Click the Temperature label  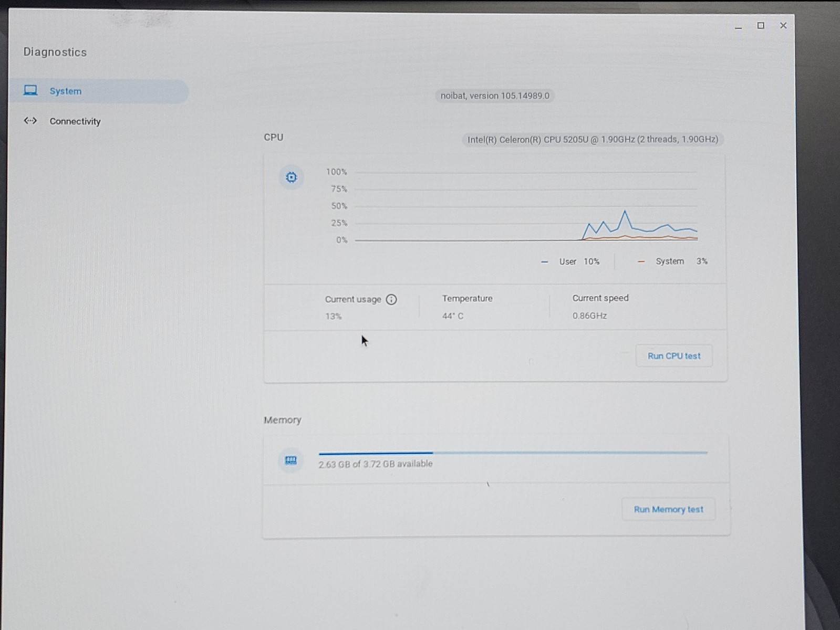pyautogui.click(x=468, y=298)
